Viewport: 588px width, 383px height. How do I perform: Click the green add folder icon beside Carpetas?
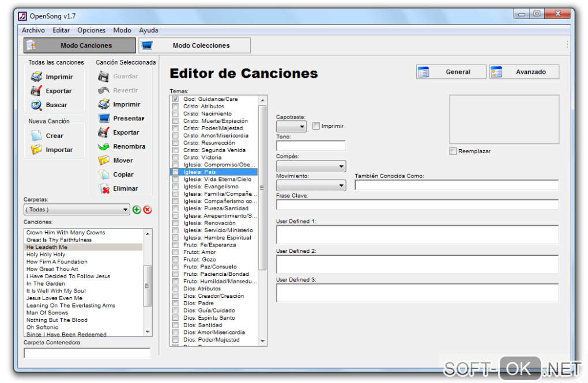(137, 210)
